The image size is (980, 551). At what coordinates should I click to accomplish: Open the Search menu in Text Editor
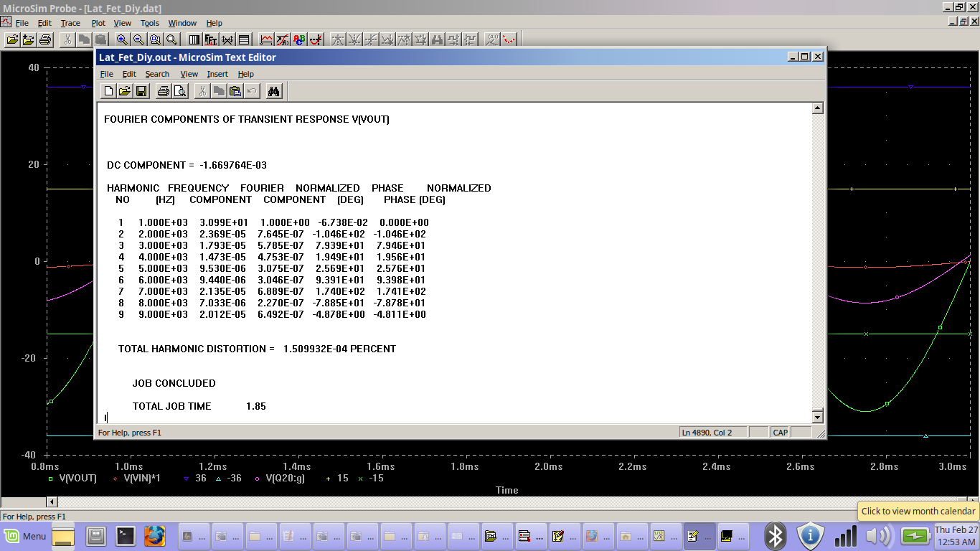click(x=157, y=74)
